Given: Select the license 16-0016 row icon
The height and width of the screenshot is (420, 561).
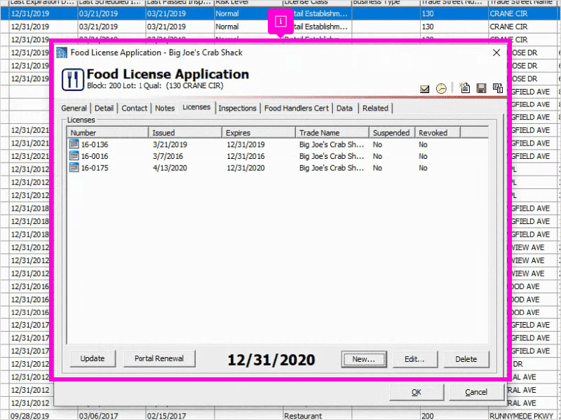Looking at the screenshot, I should pos(74,156).
